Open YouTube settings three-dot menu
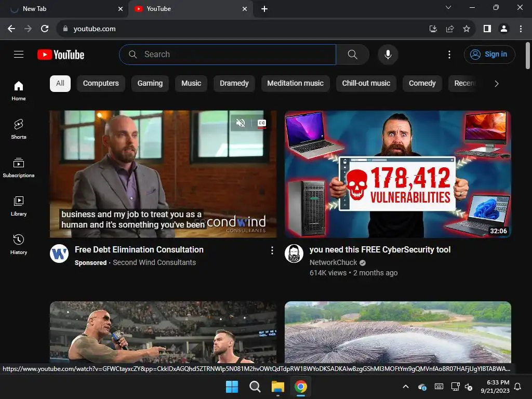This screenshot has height=399, width=532. (x=449, y=54)
